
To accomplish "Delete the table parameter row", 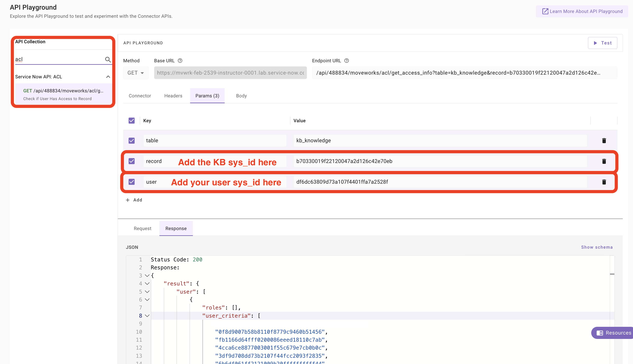I will pos(604,140).
